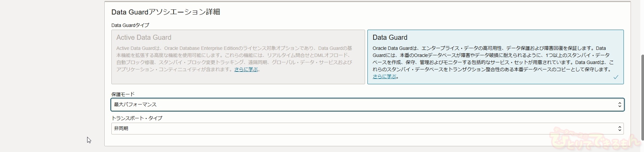Open さらに学ぶ link in Data Guard card
The width and height of the screenshot is (644, 152).
coord(384,77)
